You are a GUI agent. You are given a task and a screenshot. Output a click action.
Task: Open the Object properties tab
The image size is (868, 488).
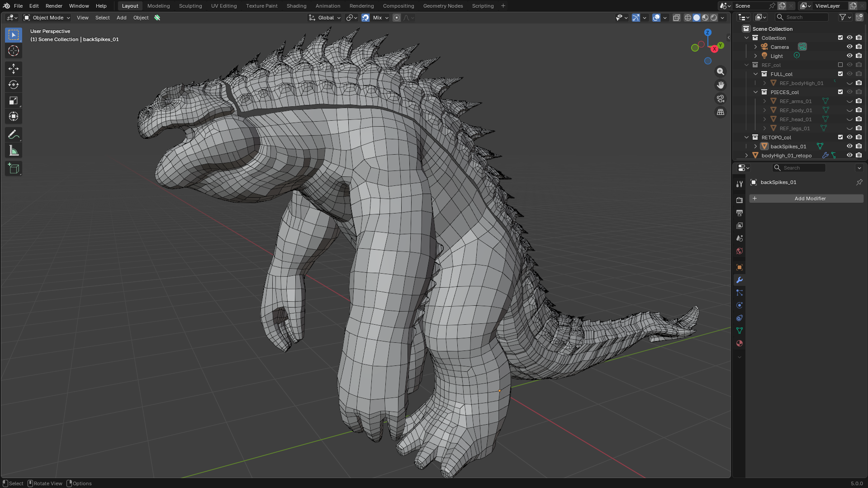740,267
